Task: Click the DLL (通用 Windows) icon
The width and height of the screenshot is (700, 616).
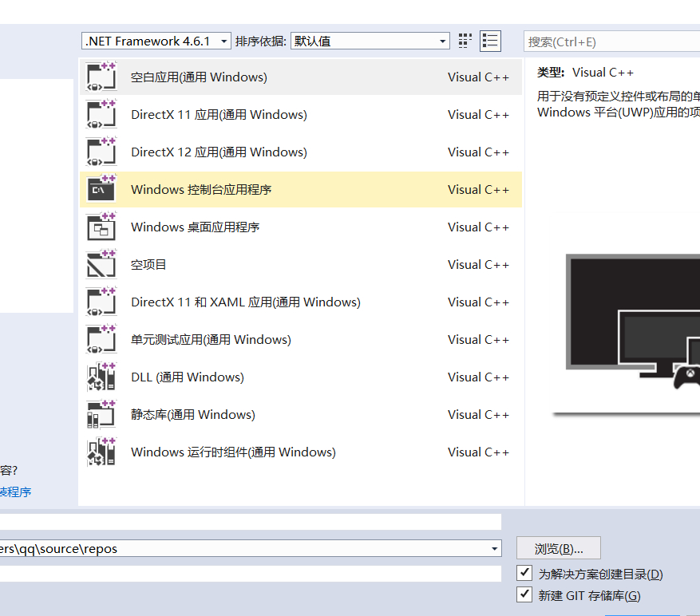Action: click(x=101, y=377)
